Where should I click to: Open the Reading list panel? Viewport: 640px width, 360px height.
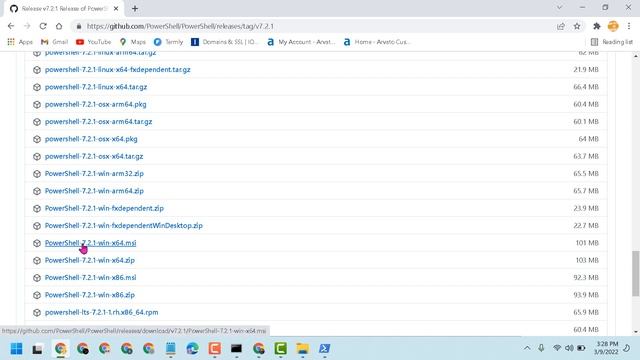(611, 42)
